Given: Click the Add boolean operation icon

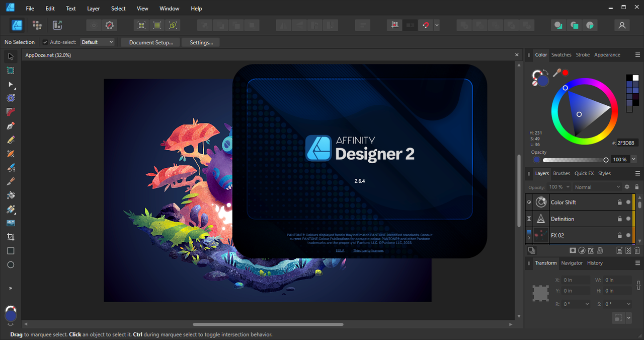Looking at the screenshot, I should point(463,25).
